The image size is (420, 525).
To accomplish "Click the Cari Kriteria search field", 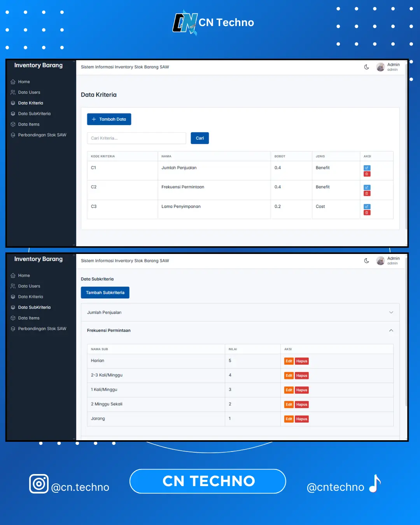I will [x=136, y=138].
